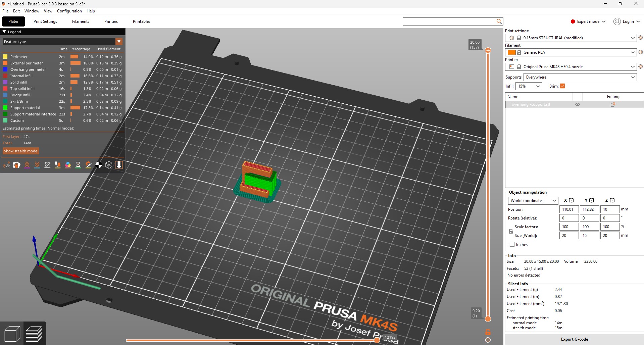
Task: Open the Configuration menu
Action: pos(69,11)
